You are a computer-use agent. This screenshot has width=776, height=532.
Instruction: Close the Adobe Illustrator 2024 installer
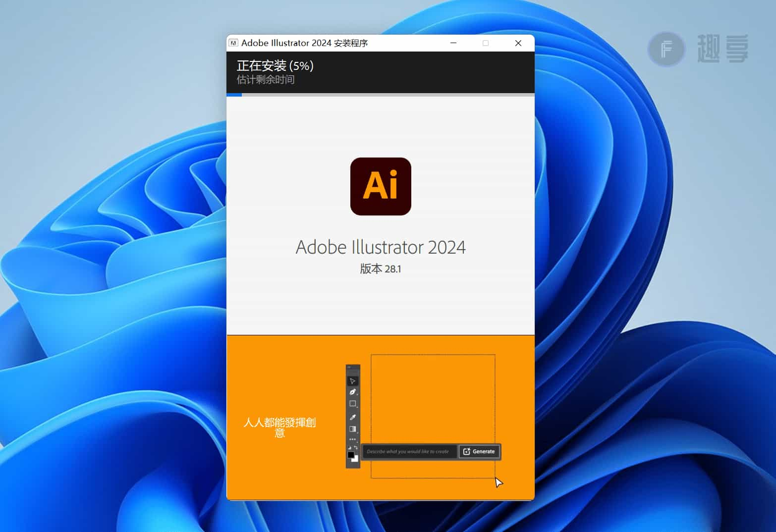click(x=518, y=43)
